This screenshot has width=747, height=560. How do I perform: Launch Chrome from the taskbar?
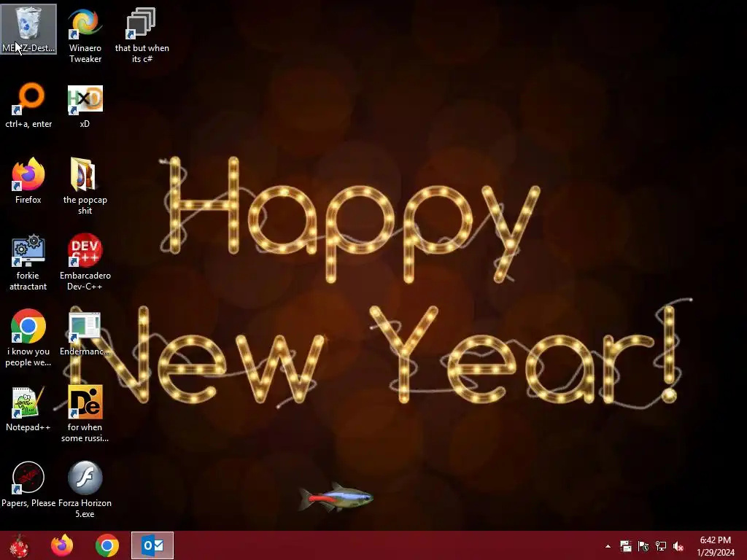(107, 545)
